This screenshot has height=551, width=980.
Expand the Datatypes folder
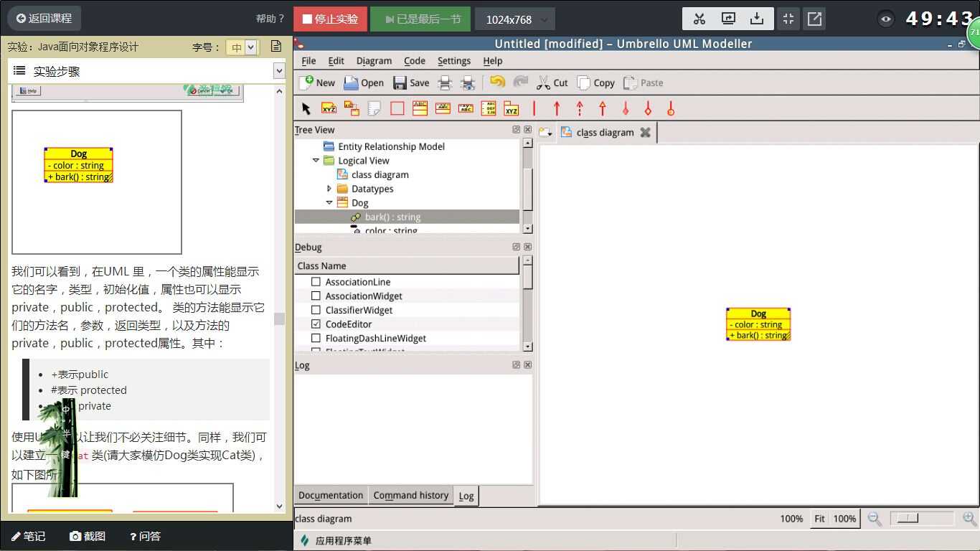pos(329,189)
